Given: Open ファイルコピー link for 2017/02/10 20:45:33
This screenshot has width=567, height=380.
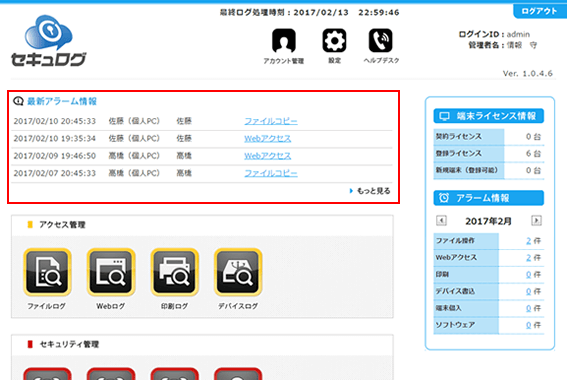Looking at the screenshot, I should point(271,121).
